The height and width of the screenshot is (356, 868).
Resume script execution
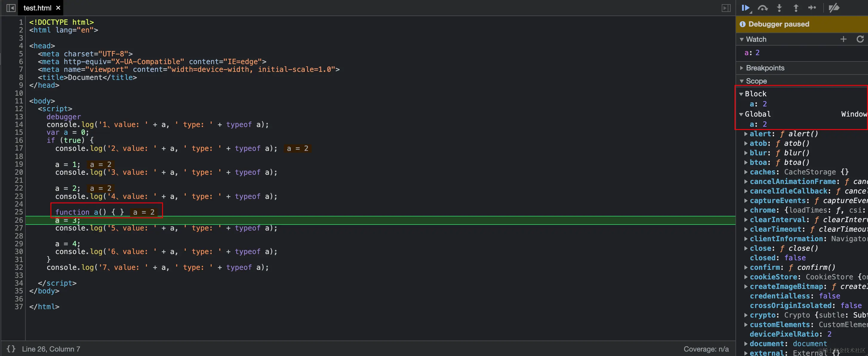pyautogui.click(x=746, y=8)
